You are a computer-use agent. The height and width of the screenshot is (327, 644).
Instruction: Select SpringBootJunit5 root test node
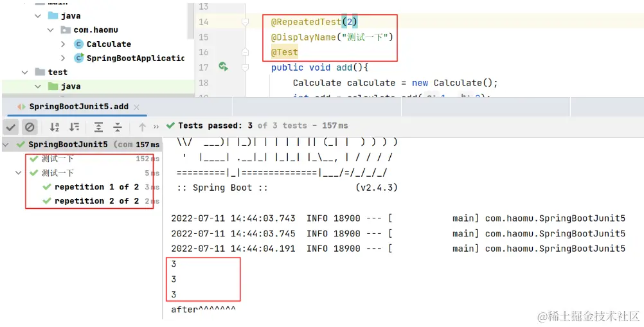pyautogui.click(x=82, y=145)
